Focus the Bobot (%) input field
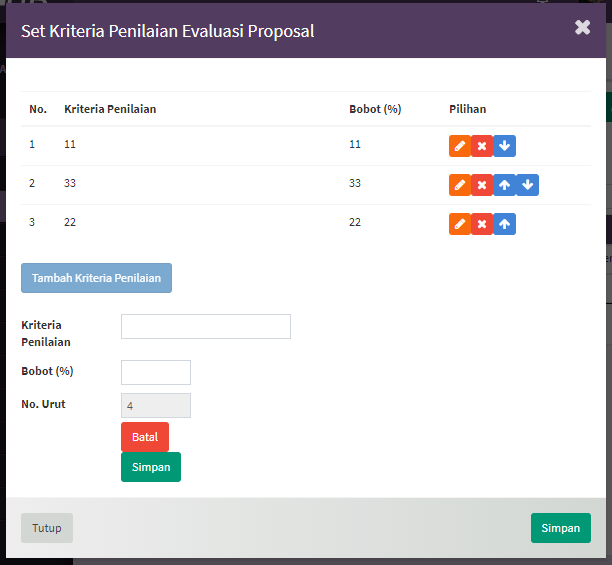The width and height of the screenshot is (612, 565). [156, 372]
